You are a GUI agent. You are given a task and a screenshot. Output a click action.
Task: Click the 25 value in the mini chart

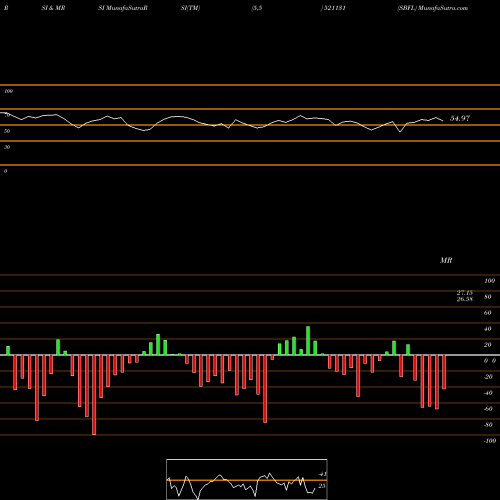(322, 486)
